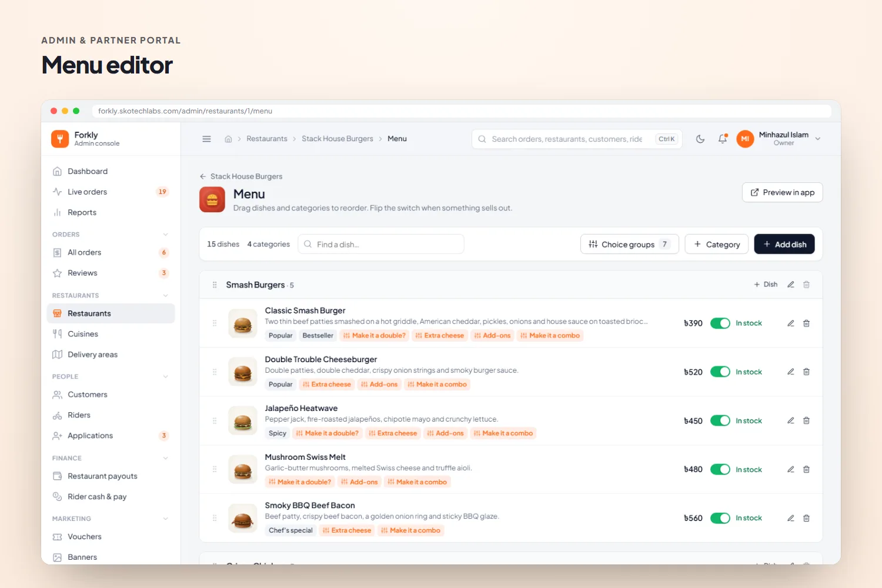Image resolution: width=882 pixels, height=588 pixels.
Task: Go to Rider cash & pay
Action: [x=111, y=497]
